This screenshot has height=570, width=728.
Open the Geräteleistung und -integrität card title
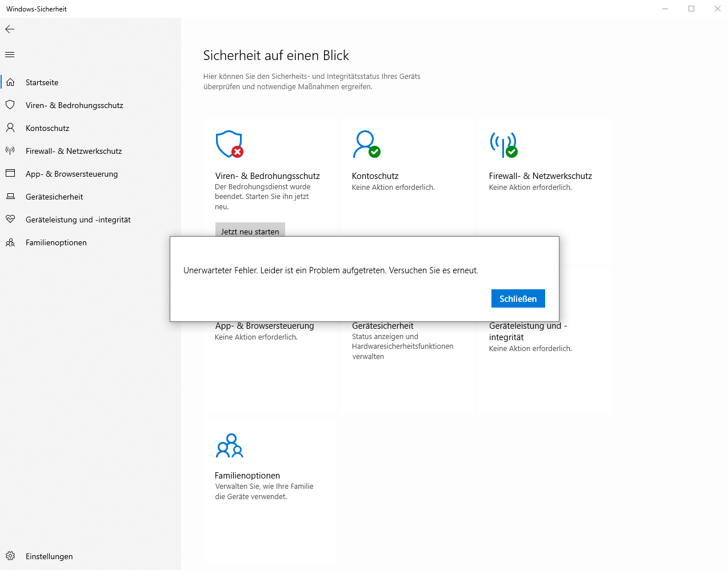pyautogui.click(x=528, y=332)
